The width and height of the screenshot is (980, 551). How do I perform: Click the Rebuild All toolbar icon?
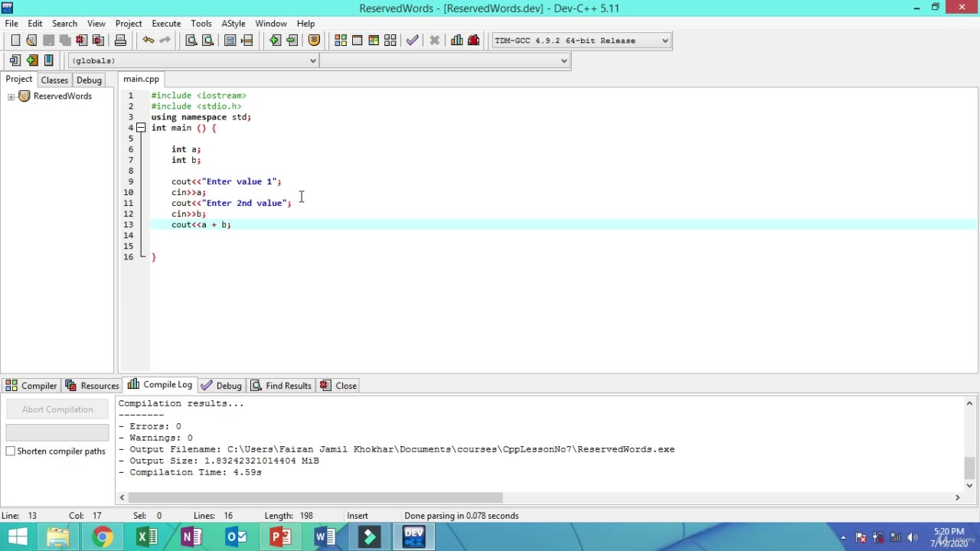pos(390,41)
